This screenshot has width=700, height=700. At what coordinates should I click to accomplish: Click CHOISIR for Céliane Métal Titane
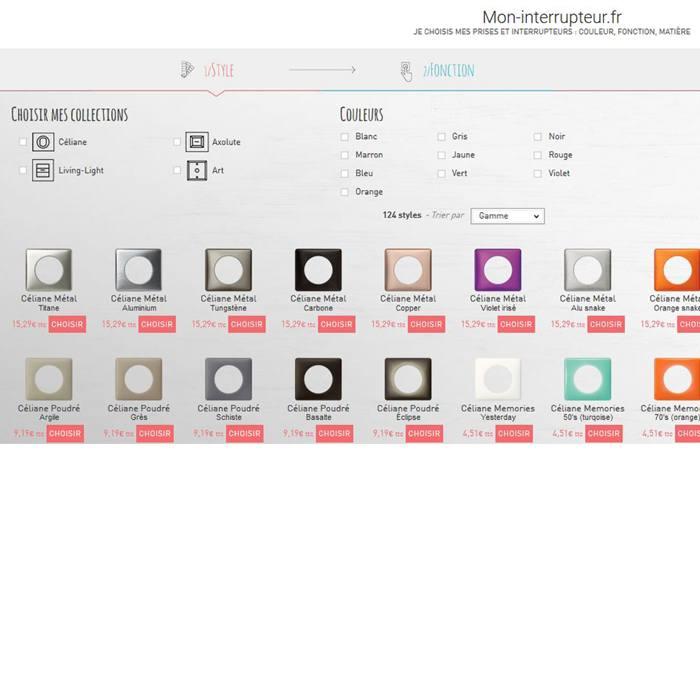tap(67, 324)
